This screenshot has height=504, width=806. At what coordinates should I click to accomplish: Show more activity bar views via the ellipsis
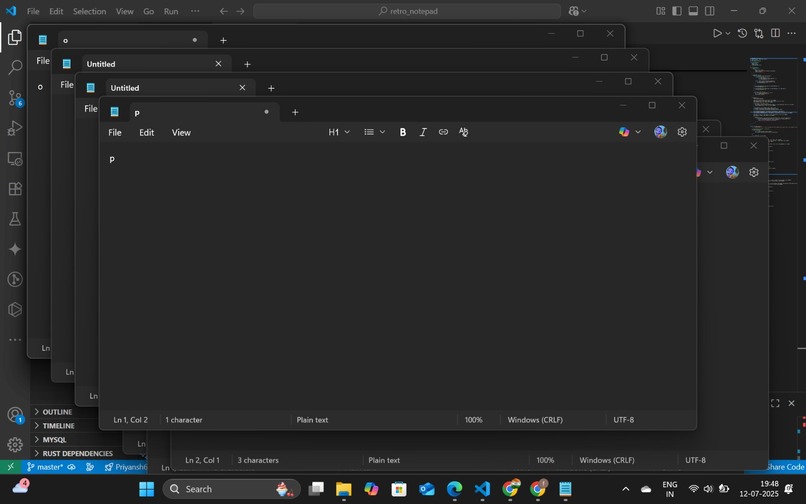coord(15,339)
